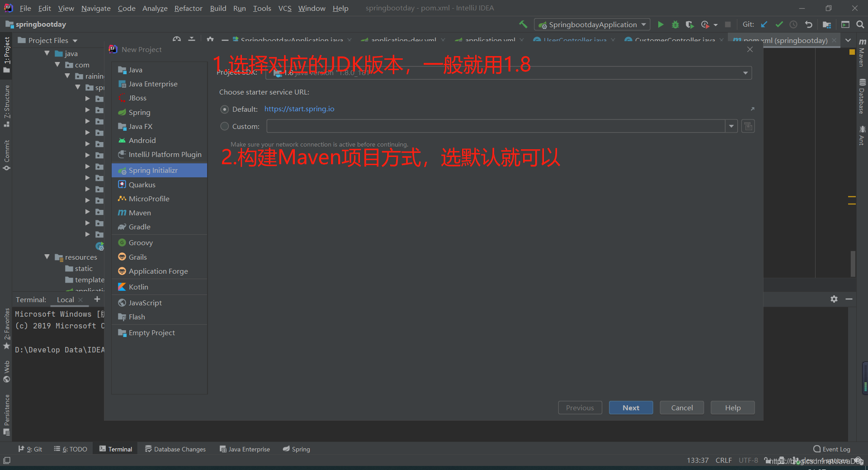
Task: Select Maven project type
Action: point(159,213)
